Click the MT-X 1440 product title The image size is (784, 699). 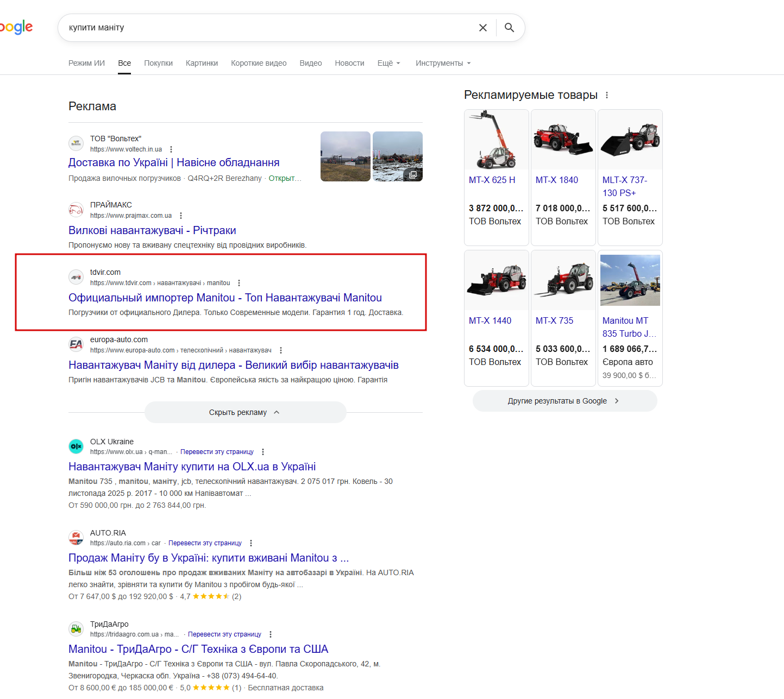point(490,320)
